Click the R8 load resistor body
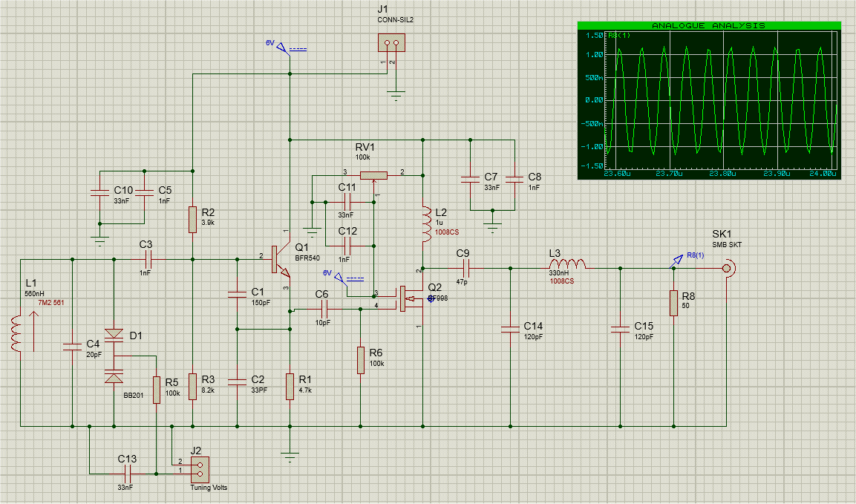 tap(673, 303)
